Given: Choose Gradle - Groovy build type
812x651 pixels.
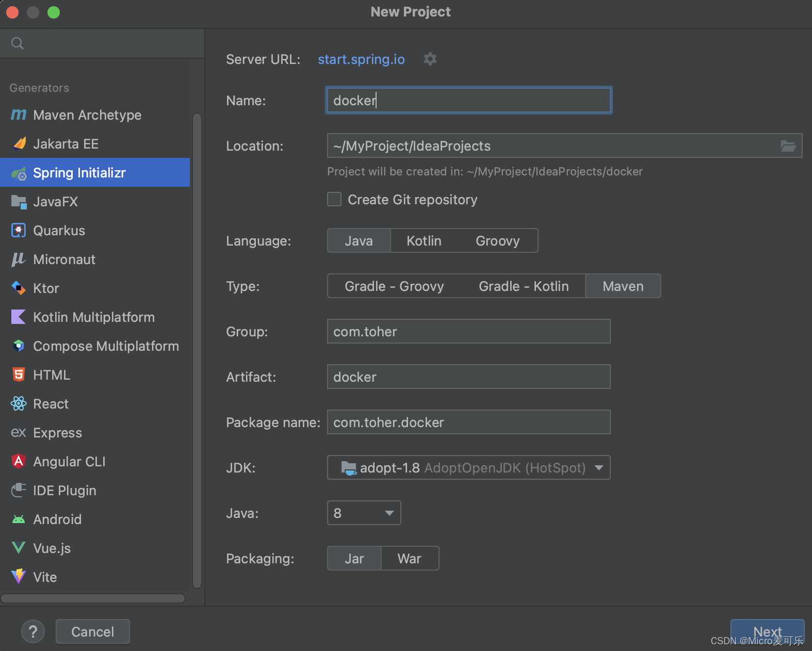Looking at the screenshot, I should pyautogui.click(x=395, y=286).
